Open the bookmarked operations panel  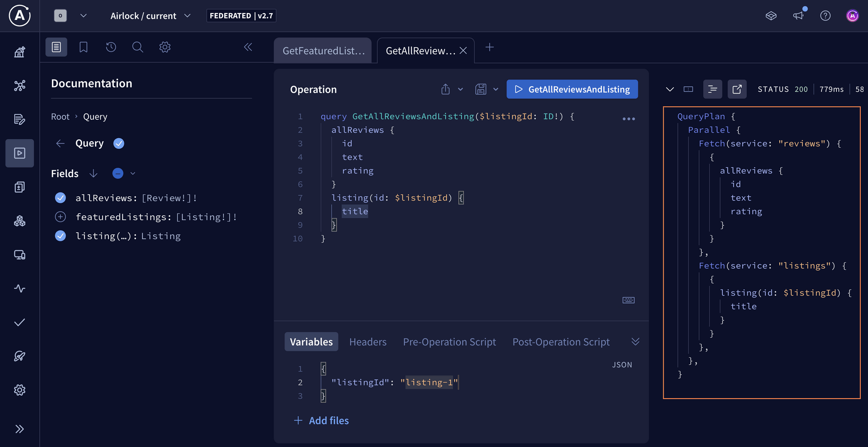click(x=83, y=47)
